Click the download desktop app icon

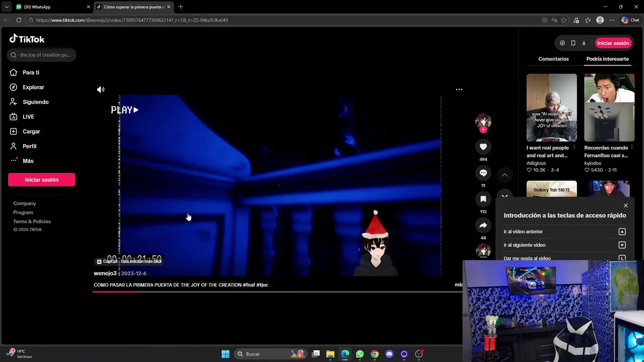(584, 43)
